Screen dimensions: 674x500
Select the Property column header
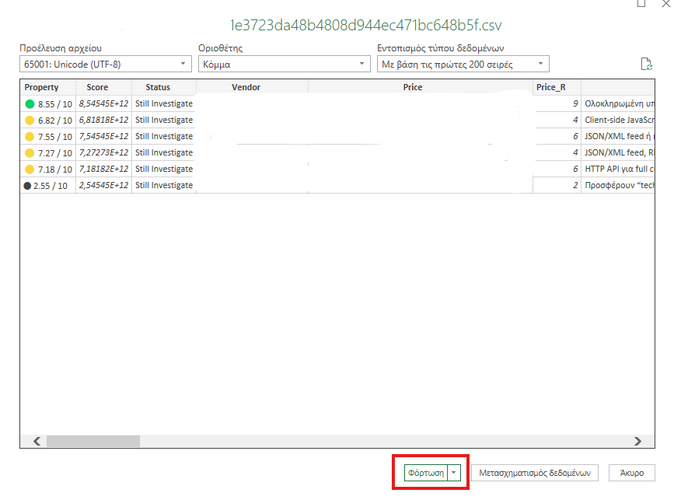tap(41, 87)
